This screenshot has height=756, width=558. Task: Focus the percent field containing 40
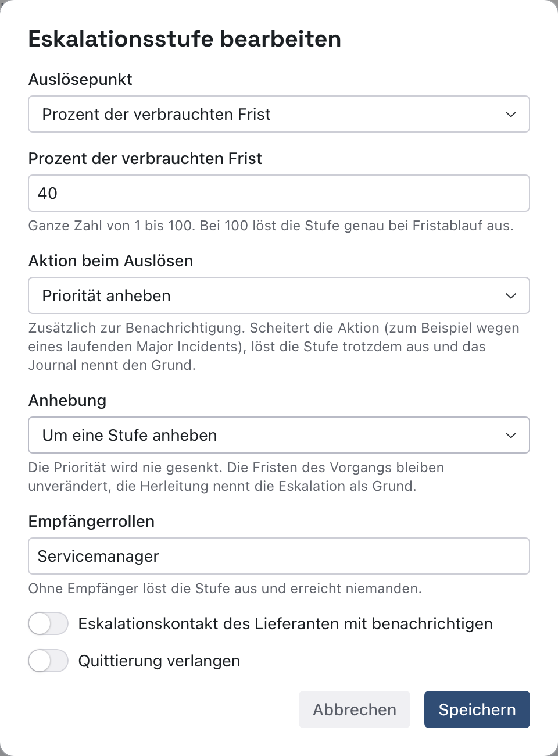(279, 193)
